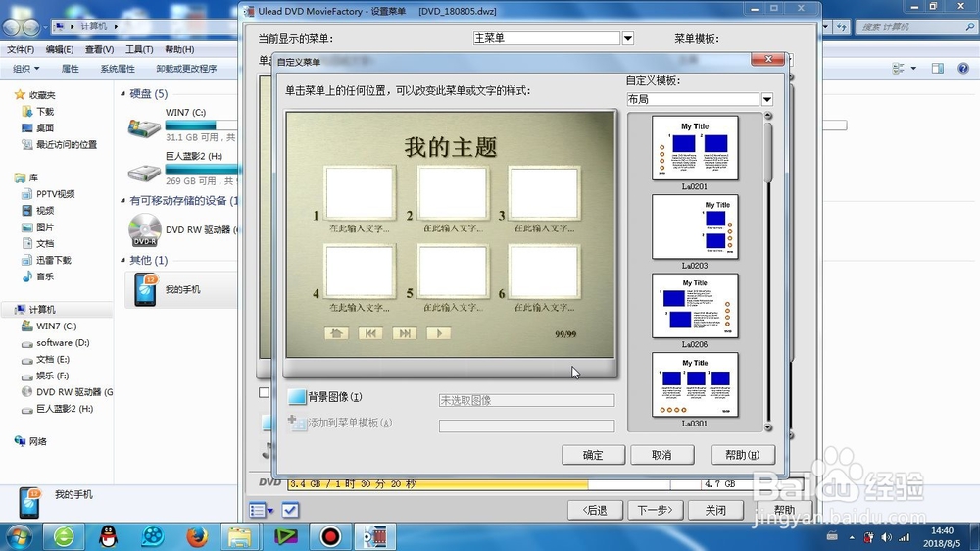This screenshot has height=551, width=980.
Task: Click the home navigation button in menu preview
Action: 336,333
